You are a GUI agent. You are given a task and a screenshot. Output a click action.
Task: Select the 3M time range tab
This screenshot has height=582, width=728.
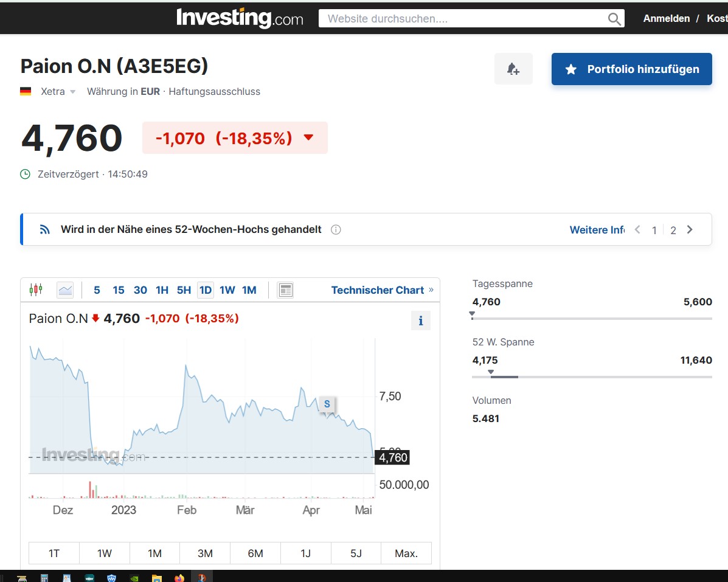[x=205, y=553]
